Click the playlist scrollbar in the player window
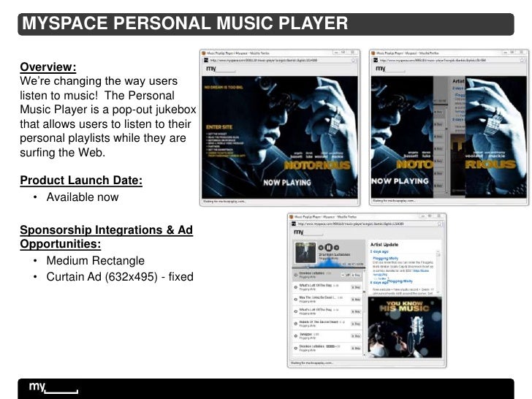Viewport: 532px width, 399px height. (x=364, y=313)
